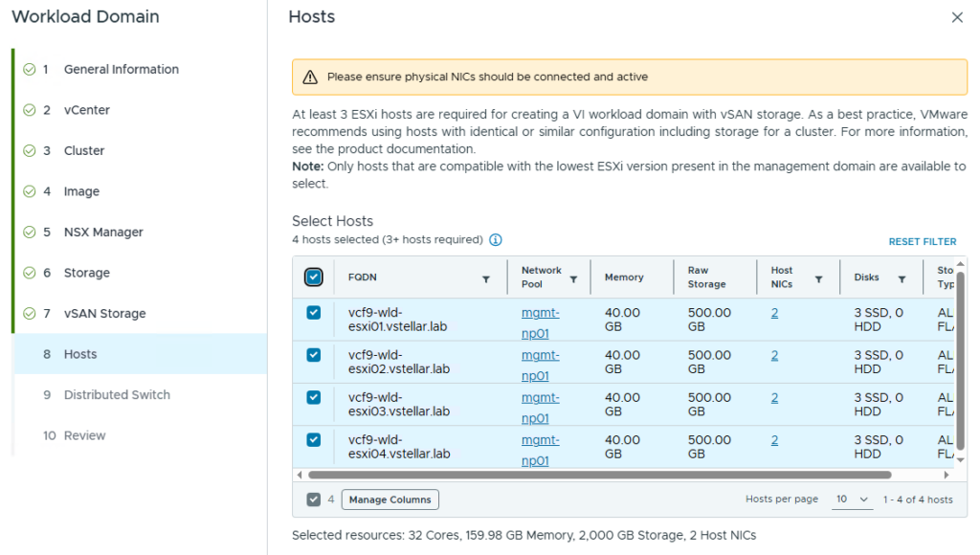Deselect host vcf9-wld-esxi03.vstellar.lab checkbox

[314, 397]
